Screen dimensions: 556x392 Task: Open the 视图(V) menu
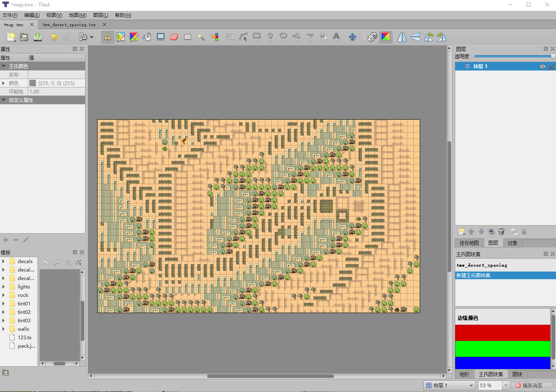click(54, 15)
